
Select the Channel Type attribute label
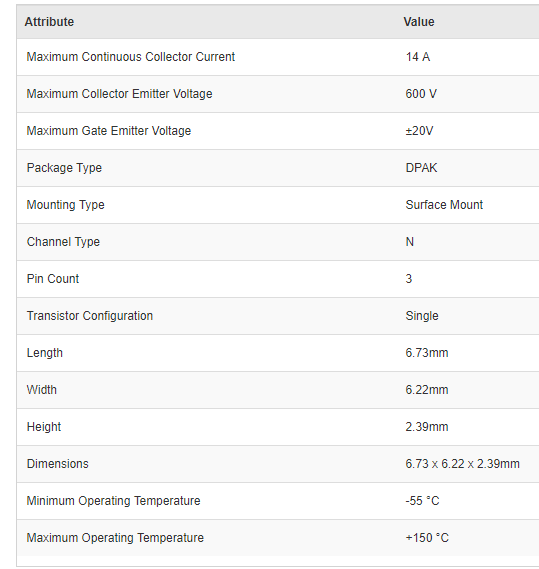coord(63,242)
